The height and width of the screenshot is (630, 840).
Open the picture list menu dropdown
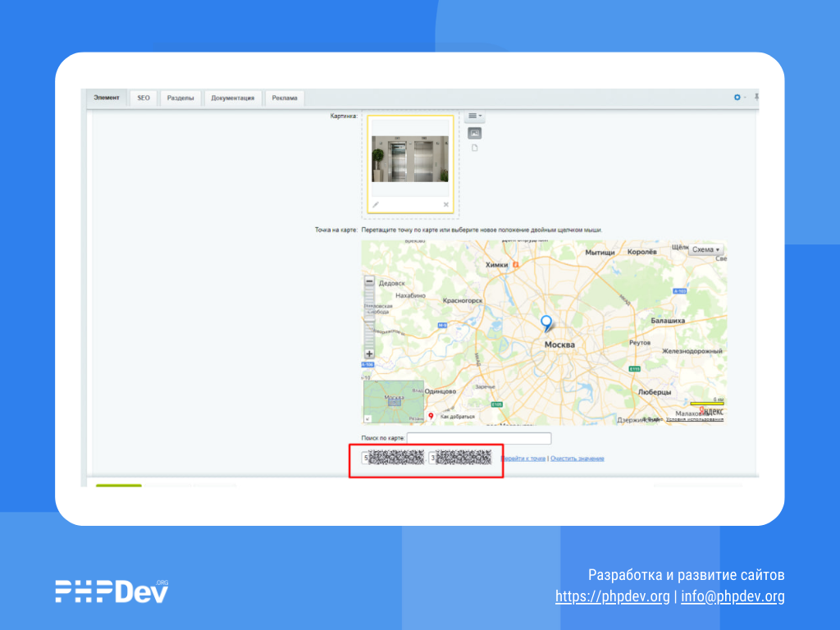[475, 116]
